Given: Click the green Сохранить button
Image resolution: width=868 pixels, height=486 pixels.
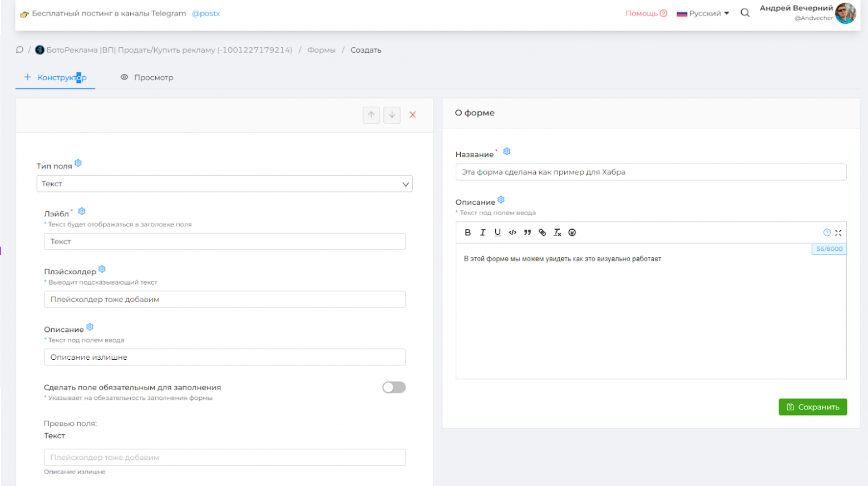Looking at the screenshot, I should click(x=812, y=407).
